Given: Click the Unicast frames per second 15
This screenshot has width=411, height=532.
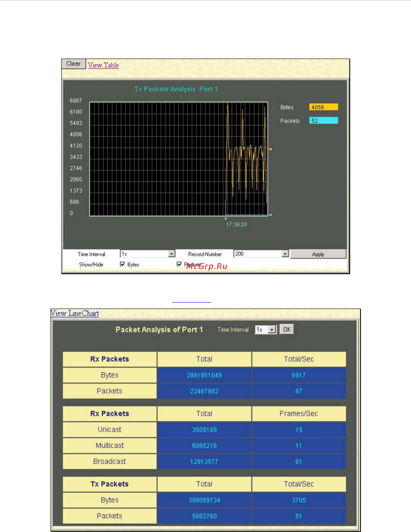Looking at the screenshot, I should [x=299, y=430].
